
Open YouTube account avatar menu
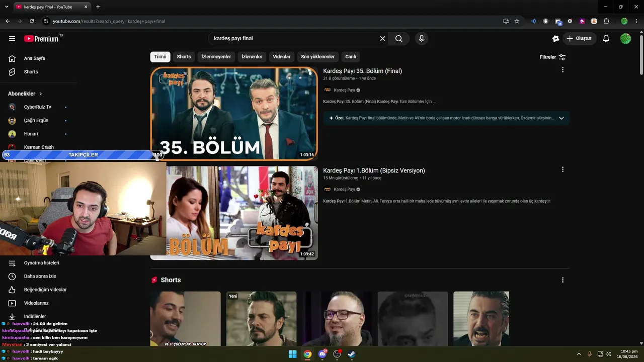click(625, 39)
